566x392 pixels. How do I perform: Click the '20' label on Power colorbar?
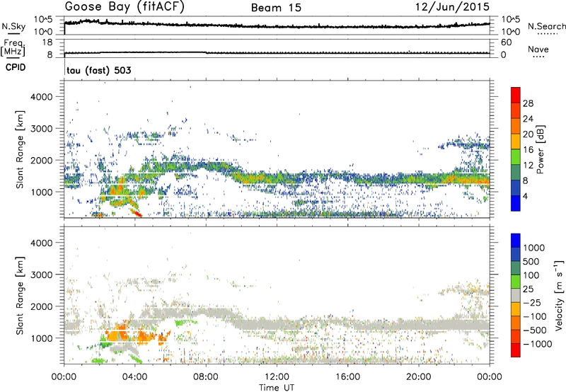tap(528, 134)
